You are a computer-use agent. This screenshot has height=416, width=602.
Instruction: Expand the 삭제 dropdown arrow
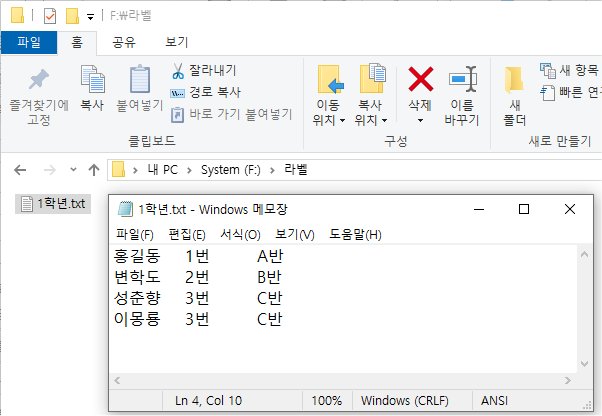click(x=420, y=121)
